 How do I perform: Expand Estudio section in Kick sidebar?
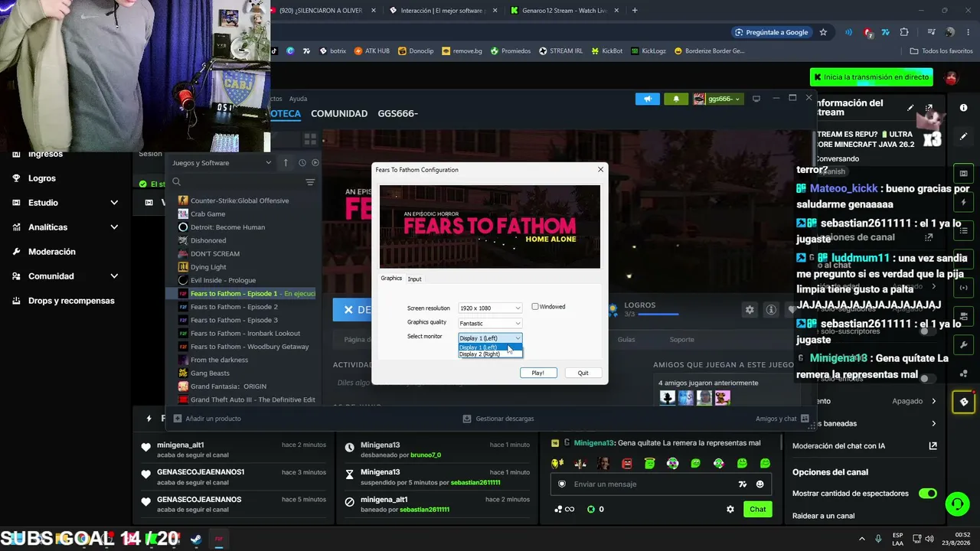[x=114, y=203]
